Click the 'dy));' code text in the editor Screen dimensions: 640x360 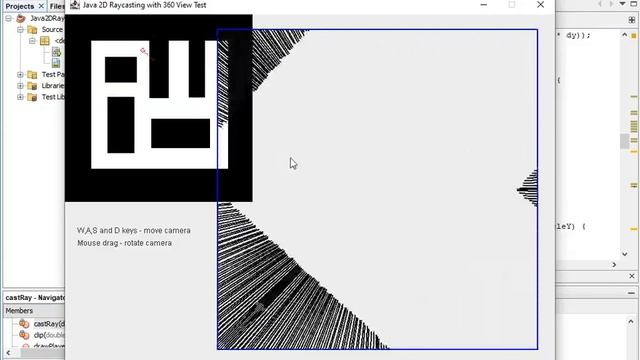(578, 35)
